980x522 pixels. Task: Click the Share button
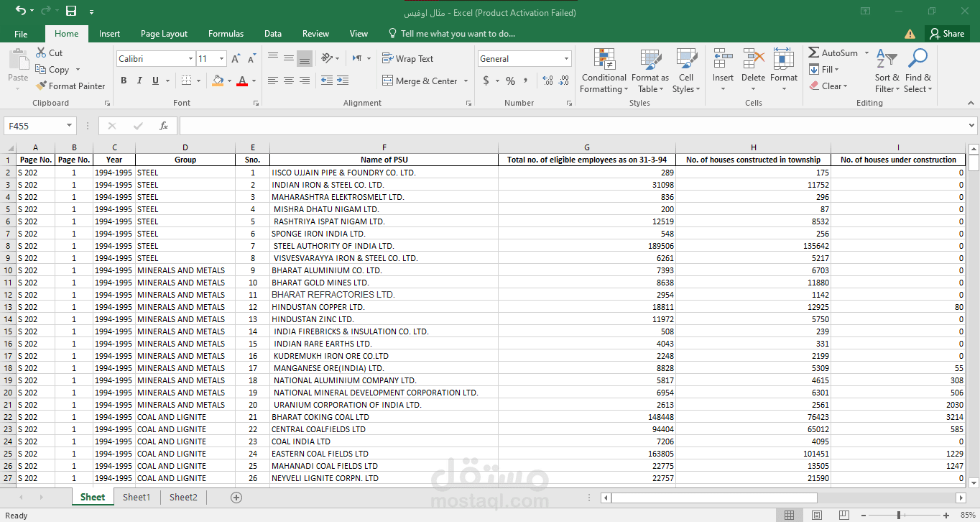coord(946,33)
